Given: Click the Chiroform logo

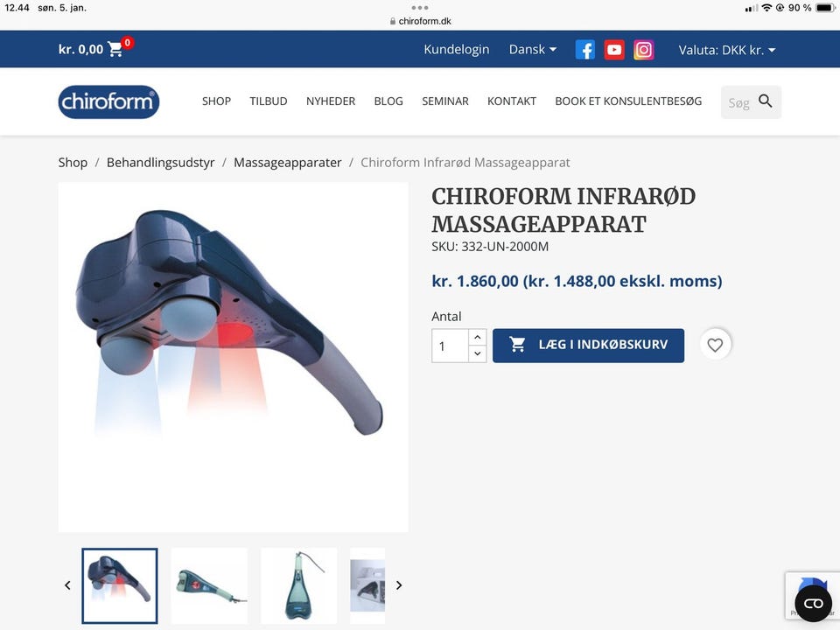Looking at the screenshot, I should pos(108,101).
